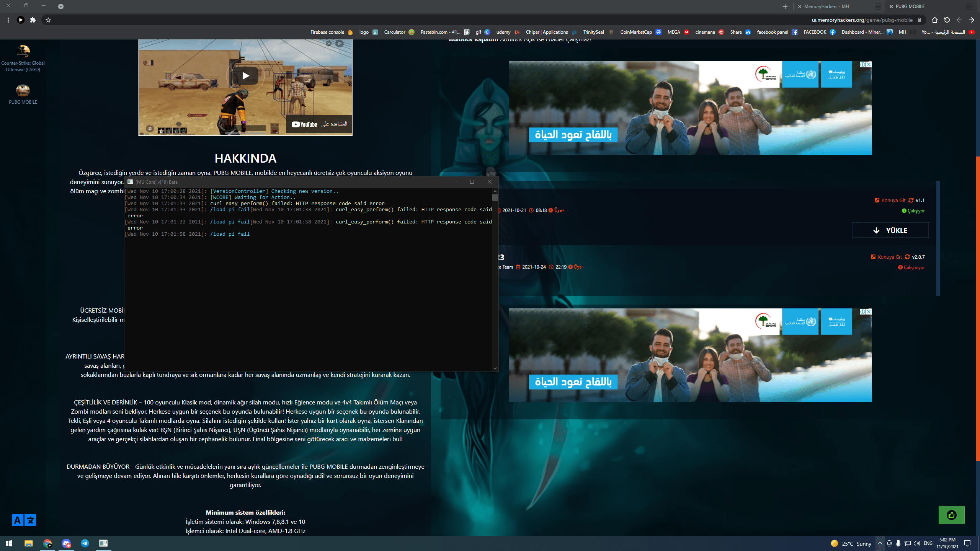Click the black play-button extension icon
This screenshot has width=980, height=551.
click(x=21, y=20)
